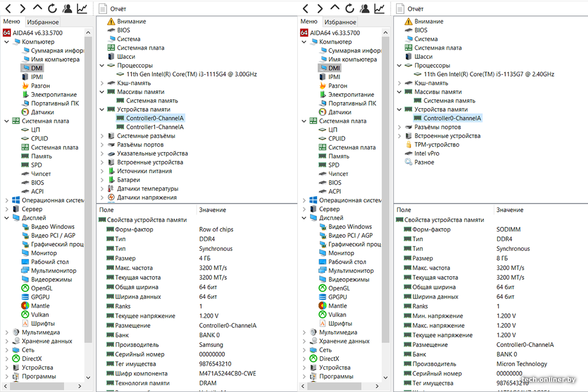The width and height of the screenshot is (588, 392).
Task: Collapse Процессоры in the left window DMI list
Action: coord(102,66)
